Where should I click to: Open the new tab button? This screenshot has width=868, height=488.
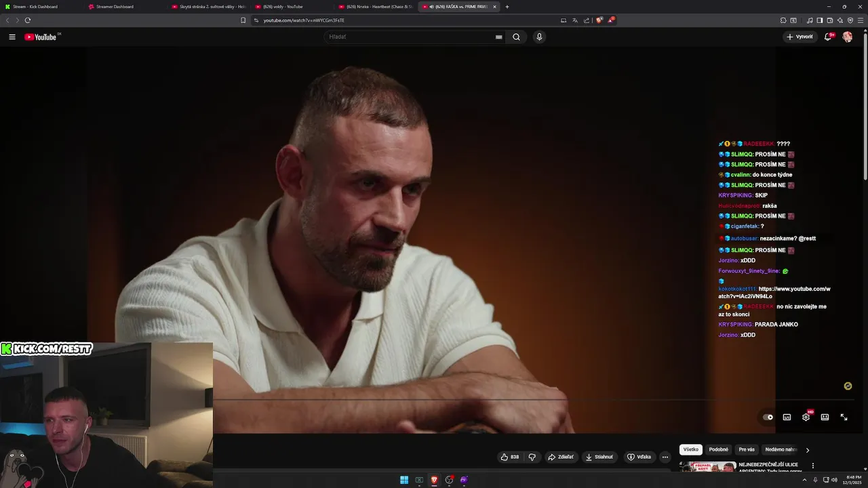507,7
